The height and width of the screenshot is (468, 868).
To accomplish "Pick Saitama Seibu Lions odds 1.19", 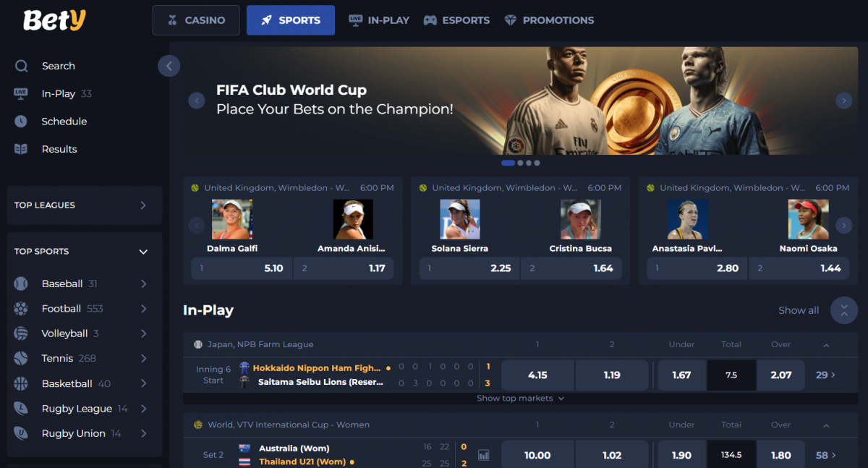I will [x=612, y=375].
